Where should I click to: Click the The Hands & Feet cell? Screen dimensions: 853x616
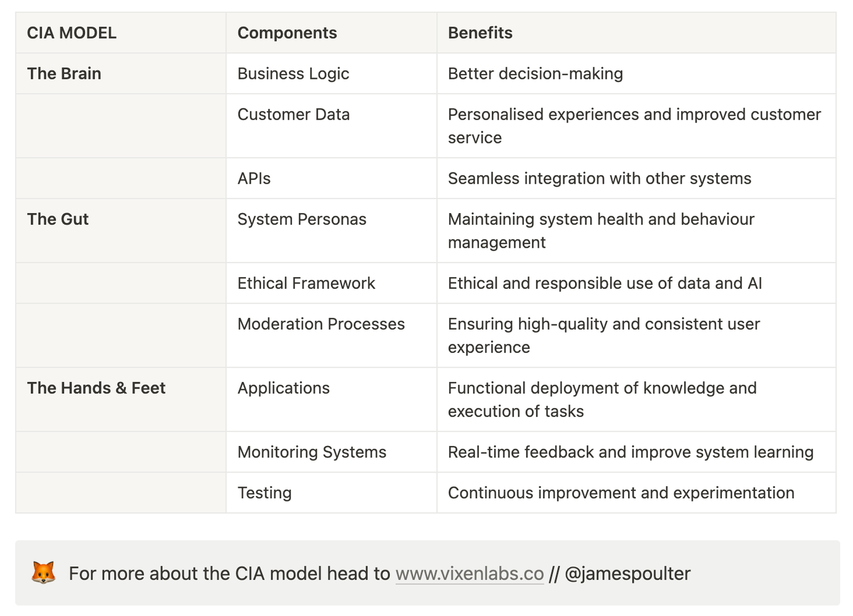pos(121,399)
